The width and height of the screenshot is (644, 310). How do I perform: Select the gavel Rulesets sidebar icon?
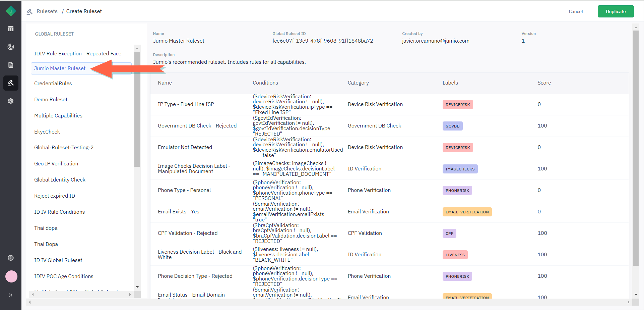11,83
